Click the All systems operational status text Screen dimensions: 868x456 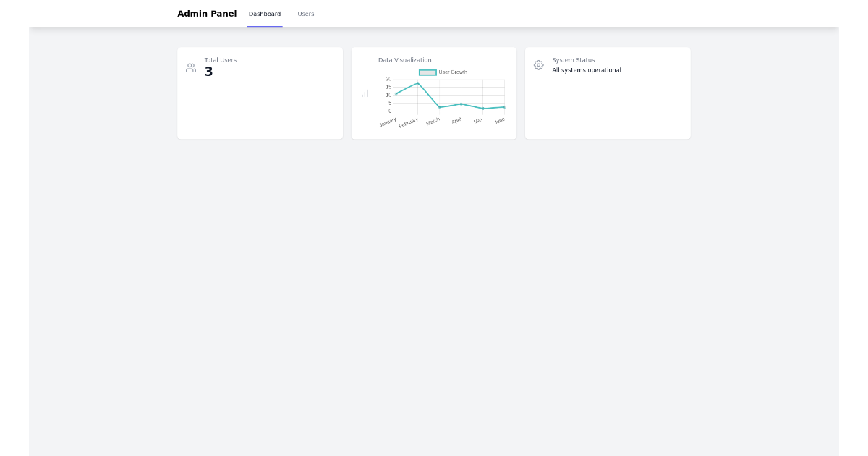tap(587, 69)
